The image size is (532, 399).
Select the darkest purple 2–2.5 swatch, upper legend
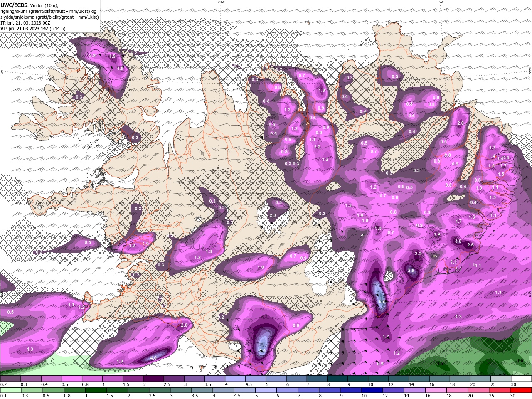click(153, 379)
